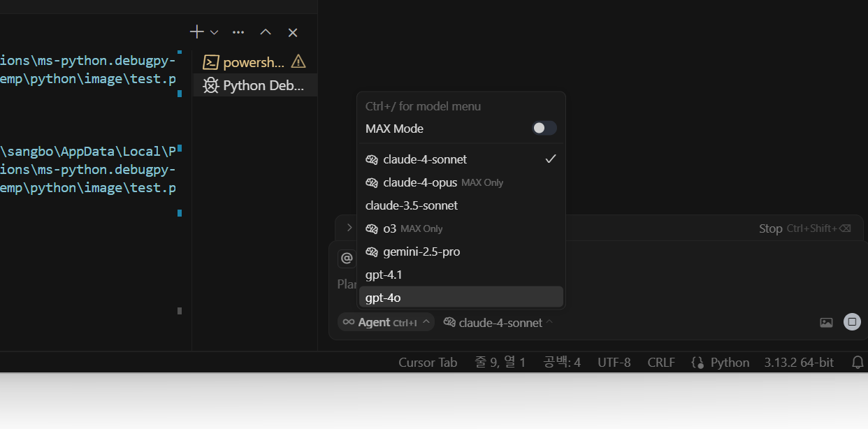The width and height of the screenshot is (868, 429).
Task: Click brain icon next to o3
Action: point(372,228)
